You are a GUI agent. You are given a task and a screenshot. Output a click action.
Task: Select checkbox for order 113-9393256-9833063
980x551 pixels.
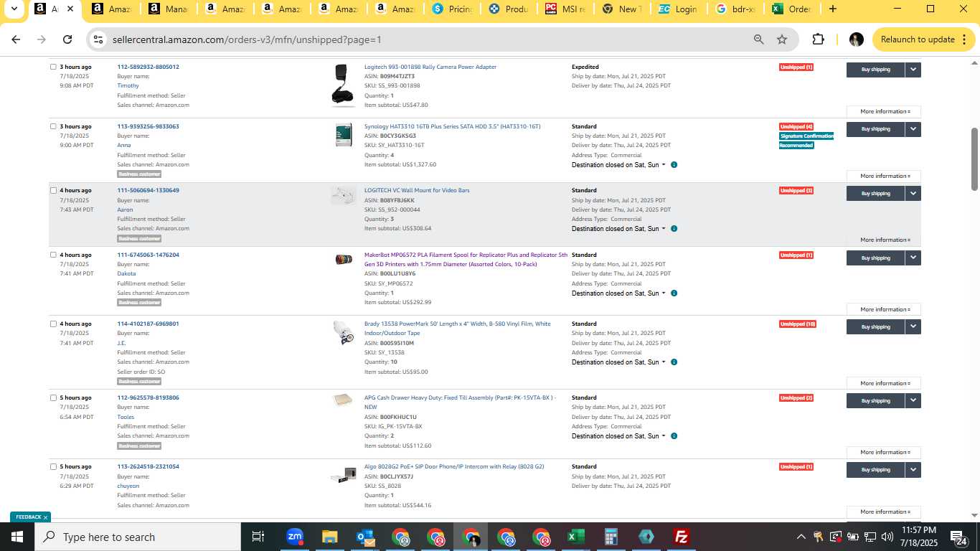pos(53,126)
